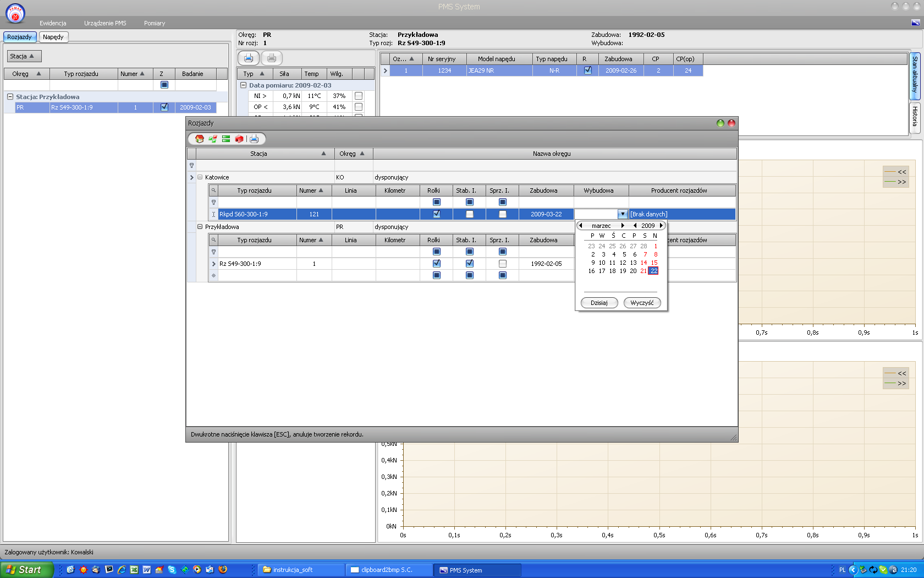Open Internet Explorer from quick launch

pos(122,570)
